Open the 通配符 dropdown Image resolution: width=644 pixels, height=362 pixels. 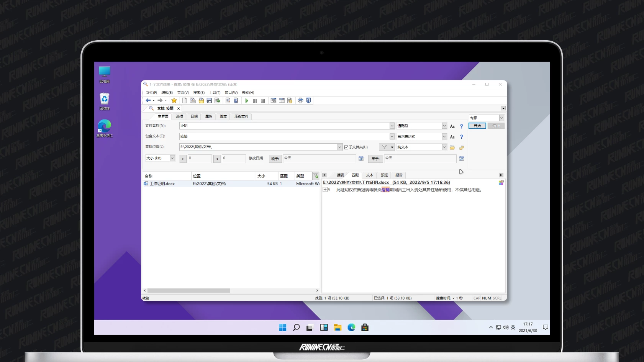[444, 126]
